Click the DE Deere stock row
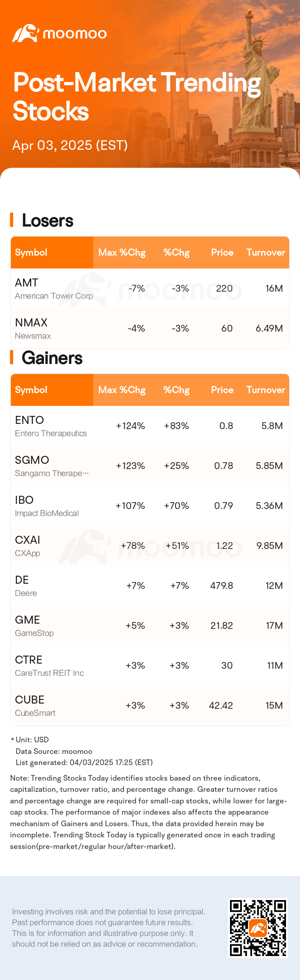 (x=150, y=586)
